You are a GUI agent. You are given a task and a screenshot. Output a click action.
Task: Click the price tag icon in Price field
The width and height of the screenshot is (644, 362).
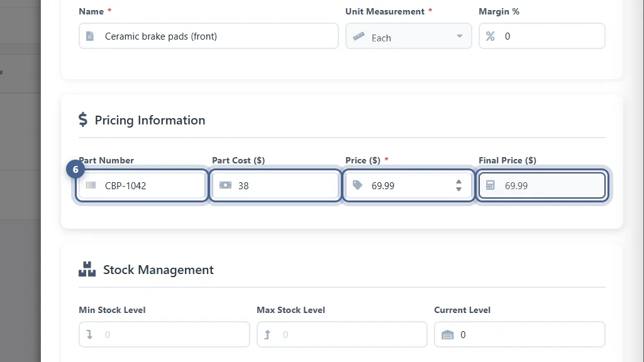tap(357, 185)
